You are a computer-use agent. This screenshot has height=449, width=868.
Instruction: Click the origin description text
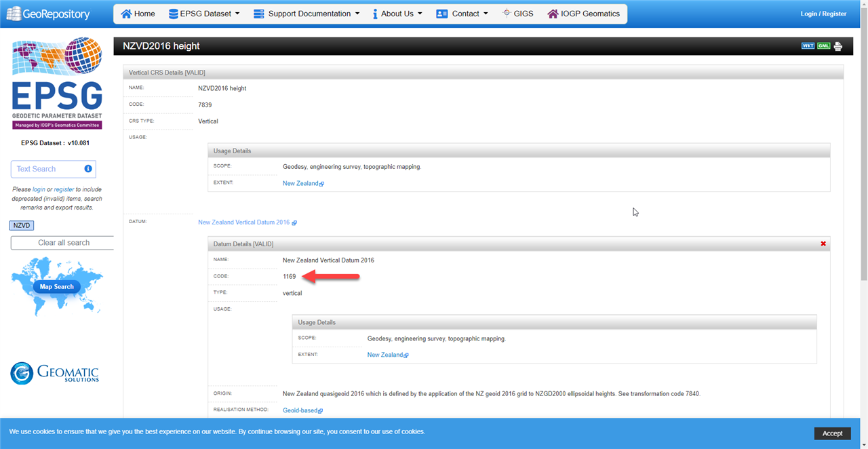coord(491,394)
